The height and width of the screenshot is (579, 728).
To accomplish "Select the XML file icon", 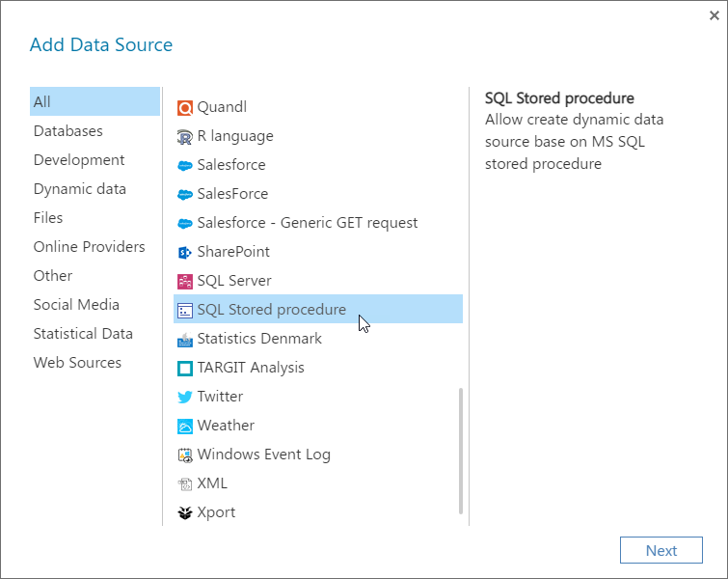I will click(x=185, y=484).
